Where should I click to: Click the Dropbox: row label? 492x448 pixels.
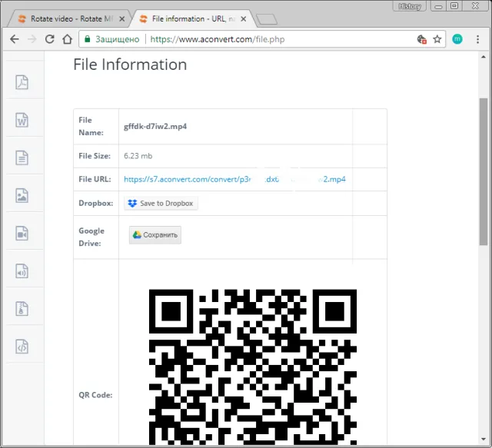point(95,204)
